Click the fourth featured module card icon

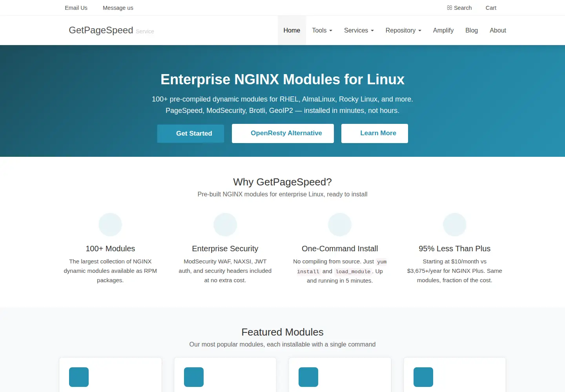tap(423, 377)
